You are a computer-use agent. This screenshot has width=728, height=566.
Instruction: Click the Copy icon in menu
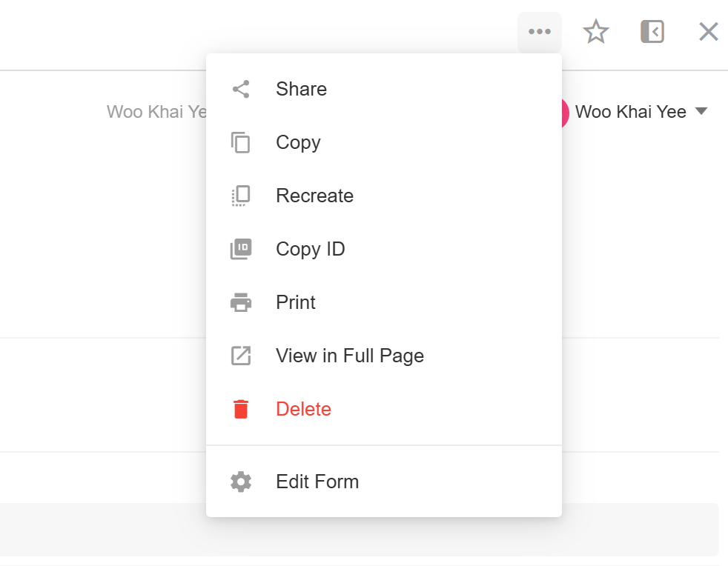click(x=241, y=143)
